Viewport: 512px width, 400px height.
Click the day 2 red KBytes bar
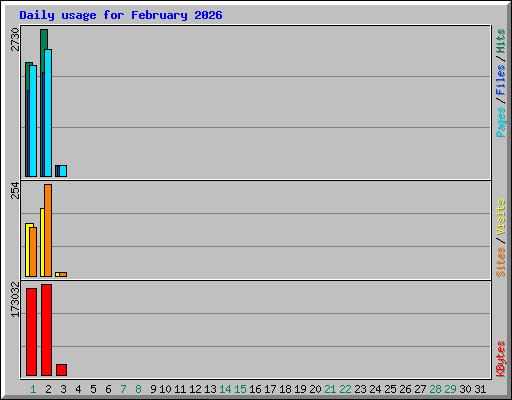[46, 330]
